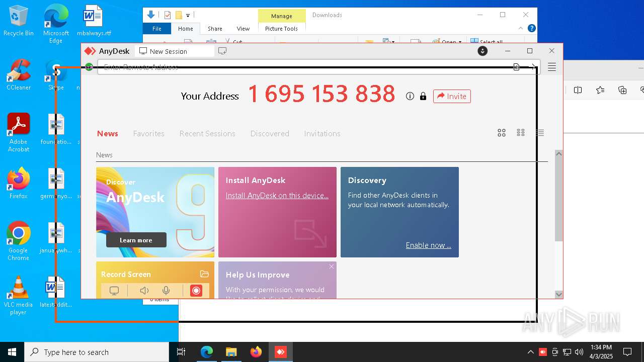Click the green connection status indicator
Image resolution: width=644 pixels, height=362 pixels.
click(x=89, y=67)
